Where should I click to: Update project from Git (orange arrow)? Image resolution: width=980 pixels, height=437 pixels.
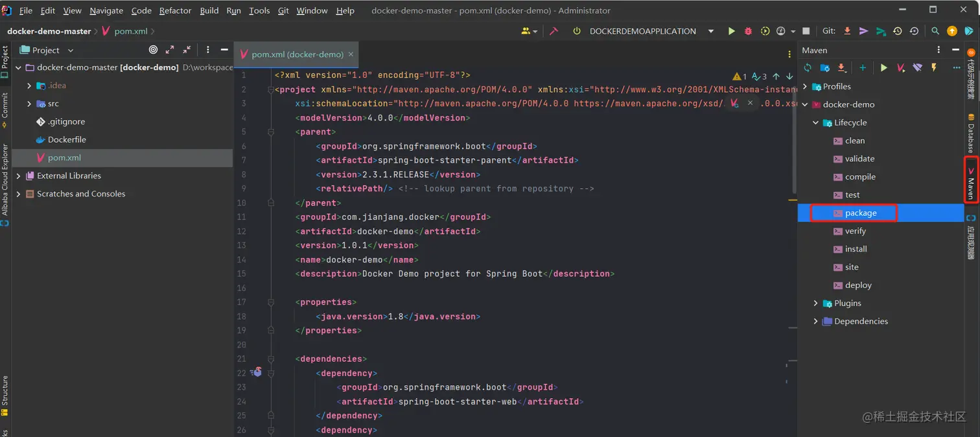pyautogui.click(x=847, y=31)
